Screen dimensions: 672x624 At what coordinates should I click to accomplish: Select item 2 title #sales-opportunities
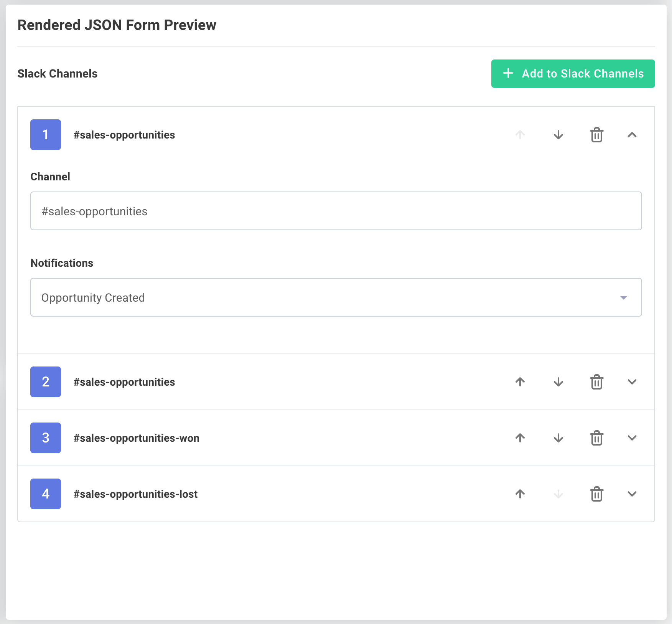tap(124, 382)
